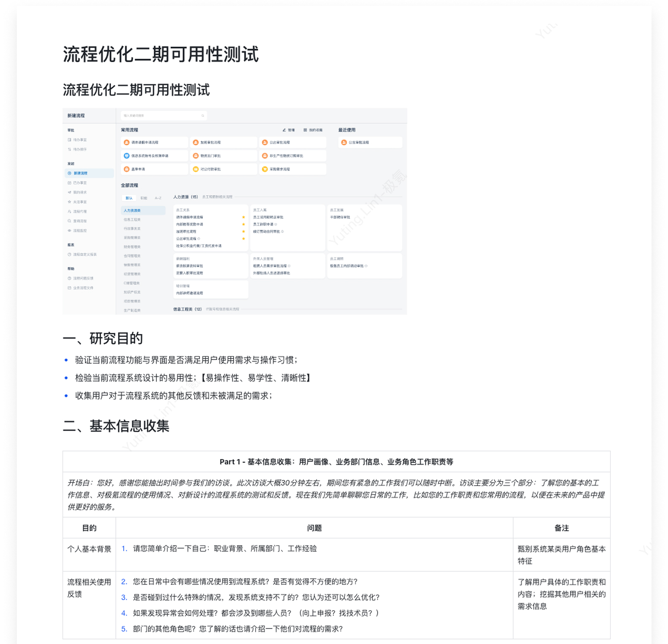Open 社保公积金代缴/工资代发申请 link
The width and height of the screenshot is (668, 644).
199,246
